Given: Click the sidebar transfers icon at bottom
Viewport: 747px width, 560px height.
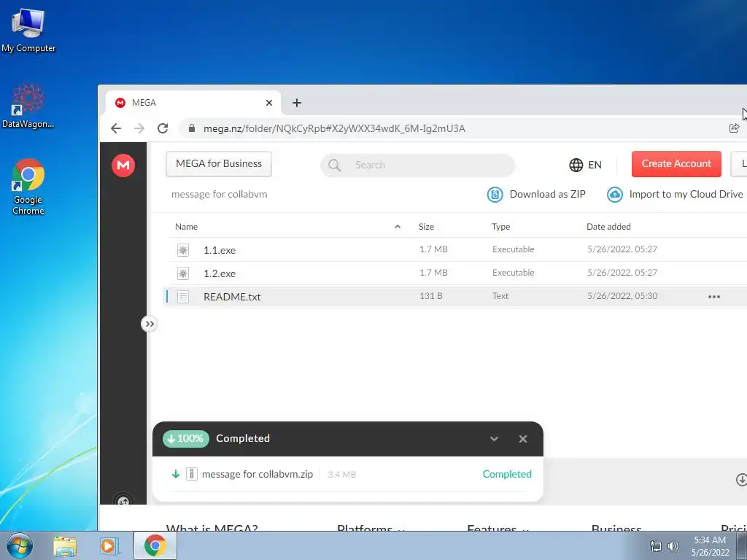Looking at the screenshot, I should point(123,500).
